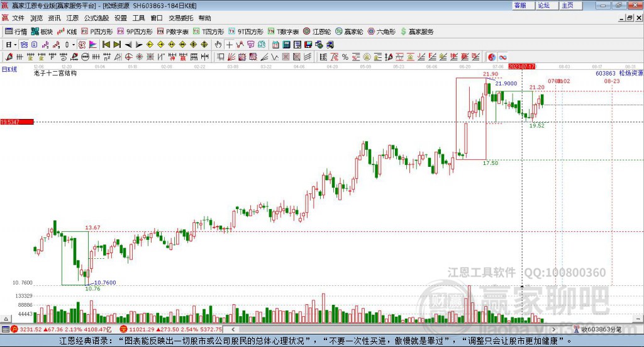
Task: Click the 主页 homepage button
Action: click(x=571, y=5)
